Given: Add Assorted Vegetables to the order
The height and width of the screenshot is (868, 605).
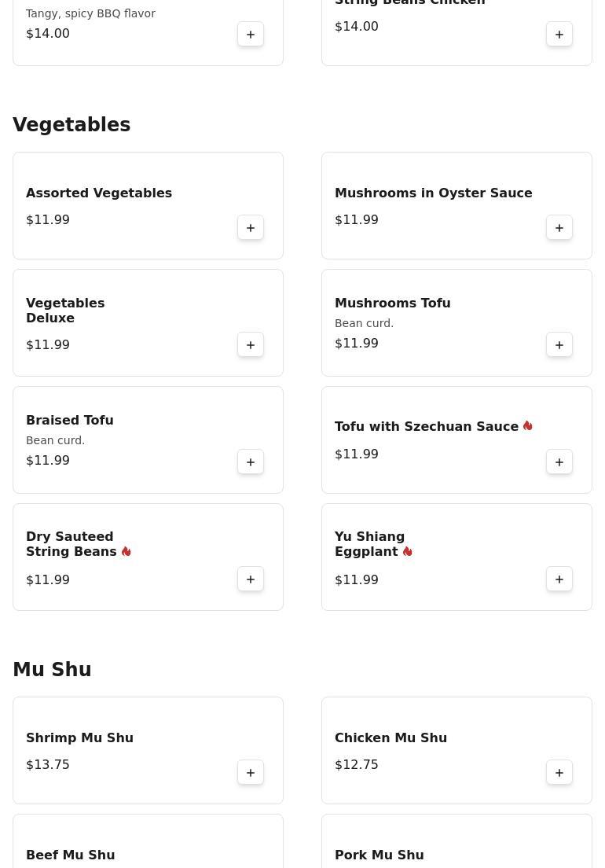Looking at the screenshot, I should [x=251, y=228].
